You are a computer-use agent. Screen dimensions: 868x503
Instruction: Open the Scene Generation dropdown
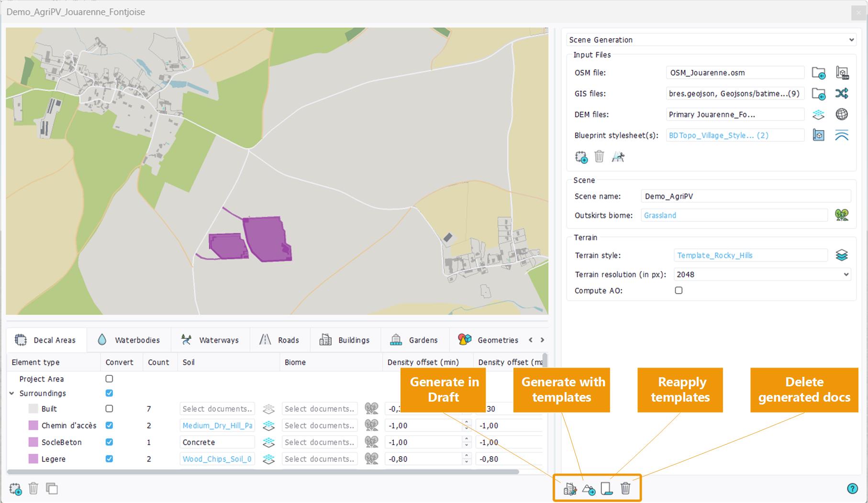coord(711,40)
